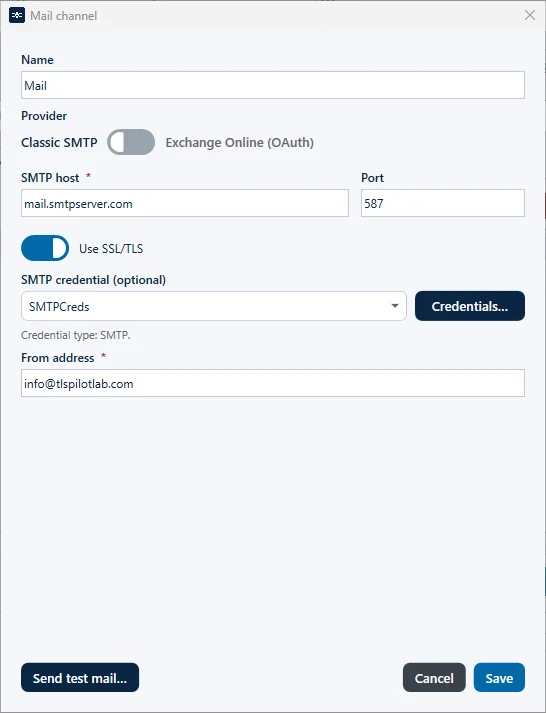Click the Cancel button

(x=434, y=678)
